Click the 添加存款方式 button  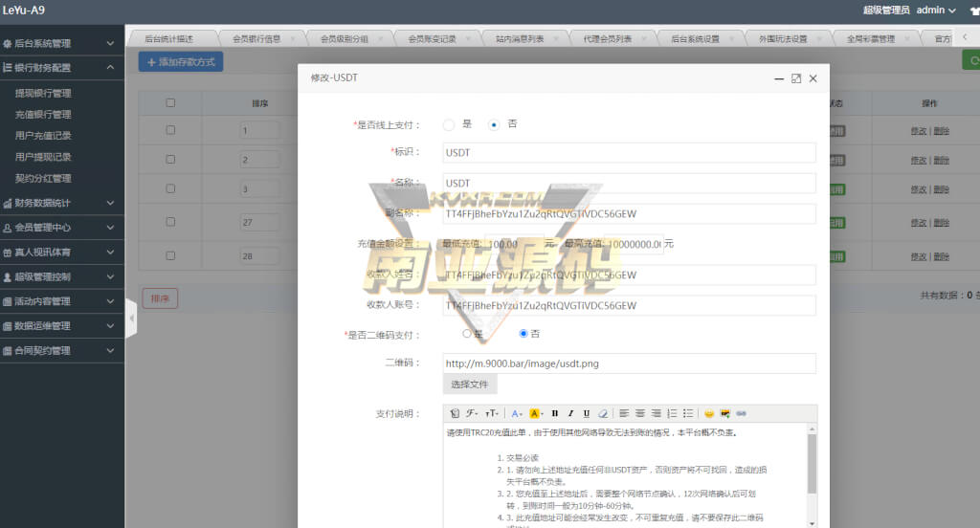coord(181,62)
